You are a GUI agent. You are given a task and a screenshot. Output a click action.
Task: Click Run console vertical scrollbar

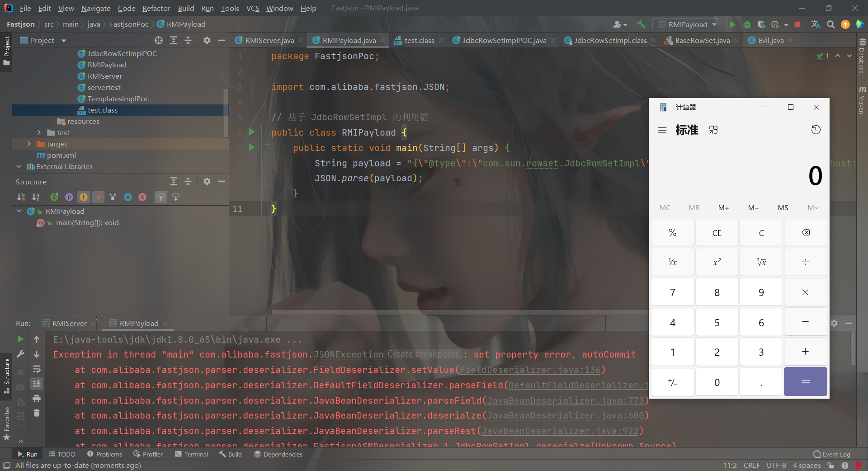[x=853, y=348]
